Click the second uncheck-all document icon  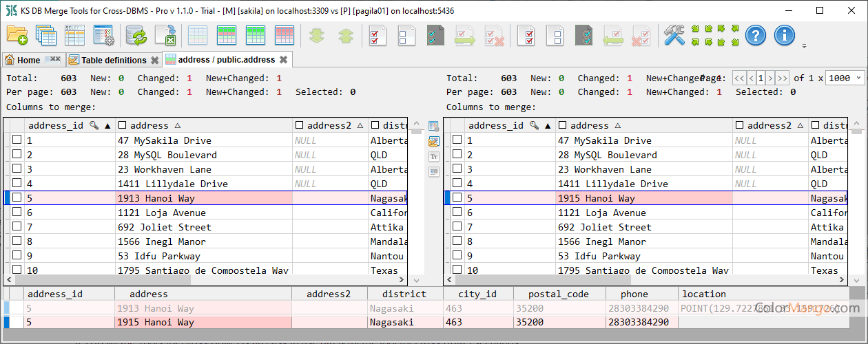(x=555, y=35)
